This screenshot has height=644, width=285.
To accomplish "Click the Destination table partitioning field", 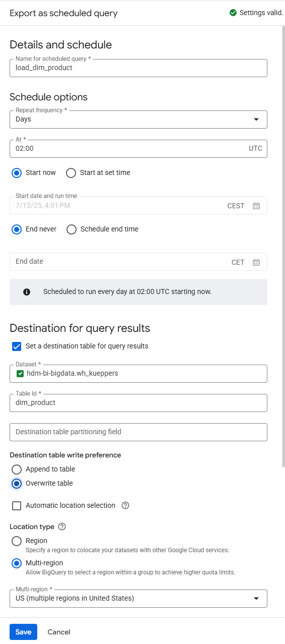I will pyautogui.click(x=138, y=432).
